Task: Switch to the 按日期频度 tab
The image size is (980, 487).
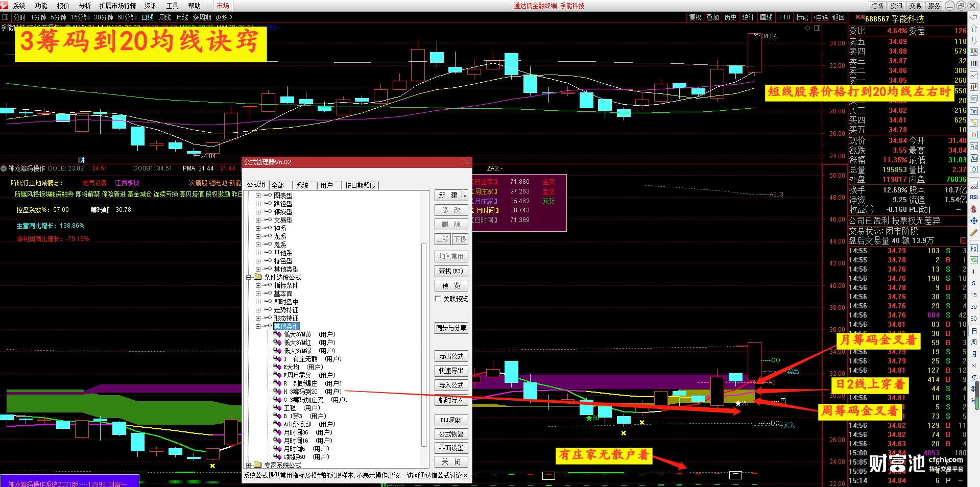Action: point(361,185)
